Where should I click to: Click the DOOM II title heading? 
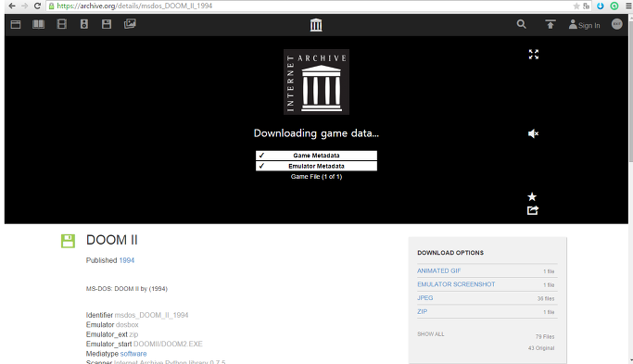point(112,240)
